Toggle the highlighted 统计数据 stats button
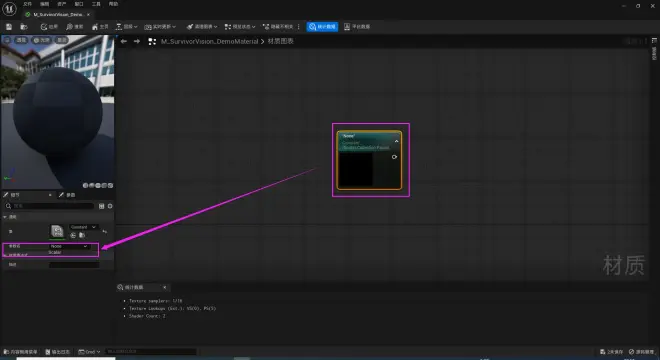Viewport: 660px width, 360px height. 322,27
